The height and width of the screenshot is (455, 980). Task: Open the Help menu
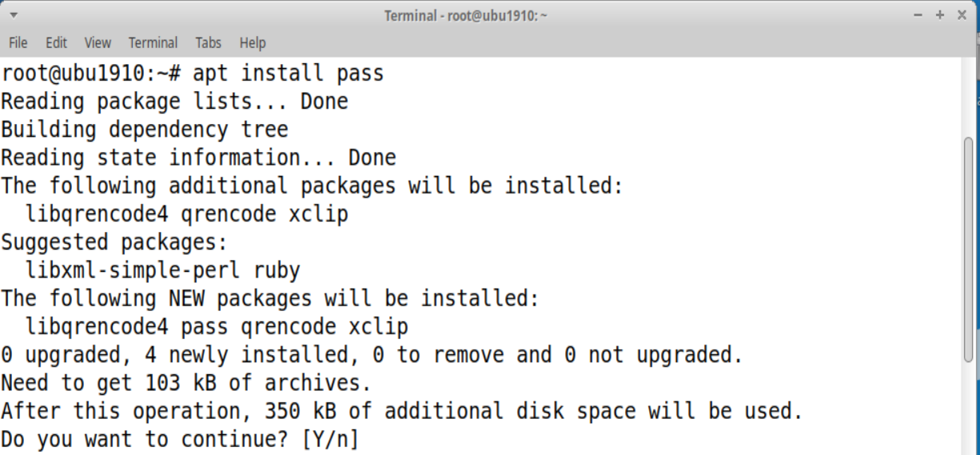point(253,42)
